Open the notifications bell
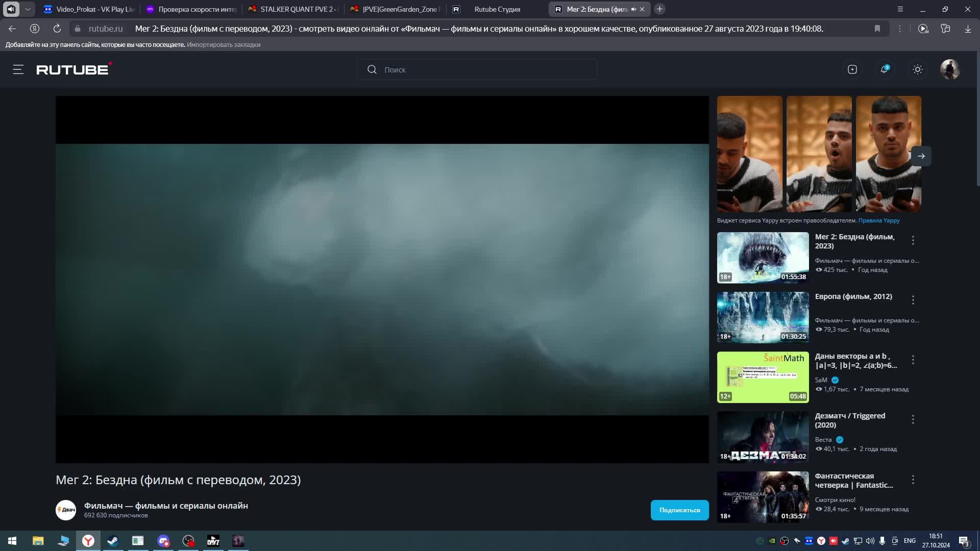This screenshot has width=980, height=551. click(x=885, y=69)
